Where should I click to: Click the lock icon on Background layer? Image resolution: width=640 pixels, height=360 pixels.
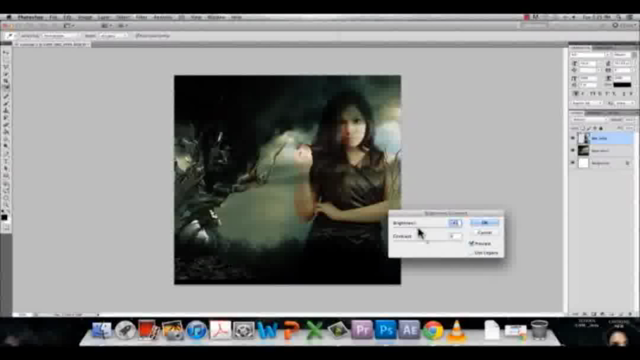point(627,163)
